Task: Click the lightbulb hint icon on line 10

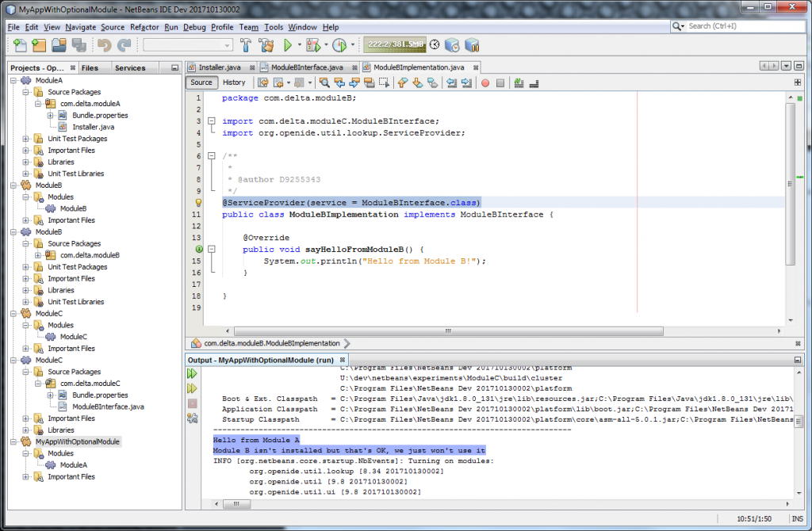Action: click(x=198, y=203)
